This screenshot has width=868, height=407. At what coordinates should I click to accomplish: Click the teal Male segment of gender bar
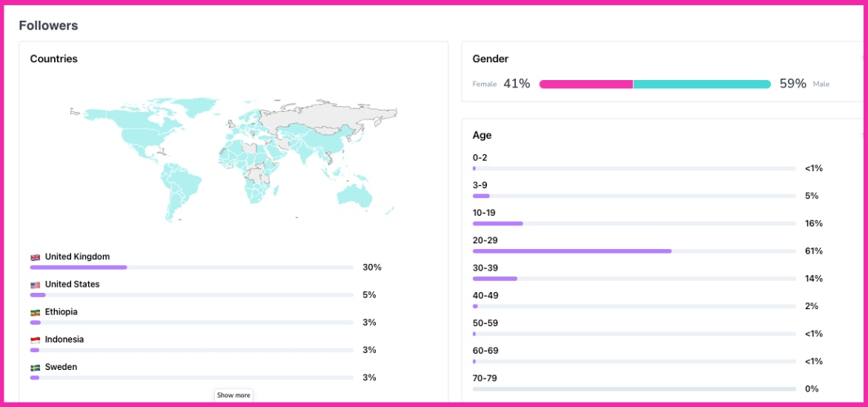[702, 84]
